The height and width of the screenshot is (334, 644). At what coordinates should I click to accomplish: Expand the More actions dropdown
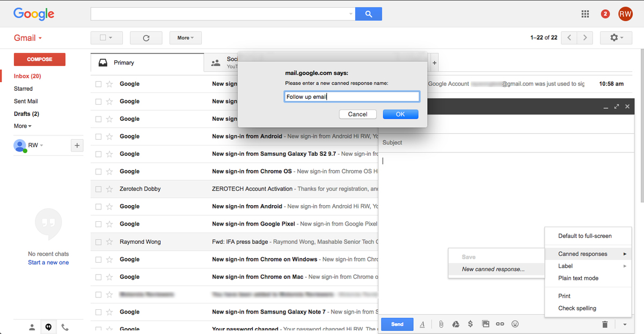[185, 38]
